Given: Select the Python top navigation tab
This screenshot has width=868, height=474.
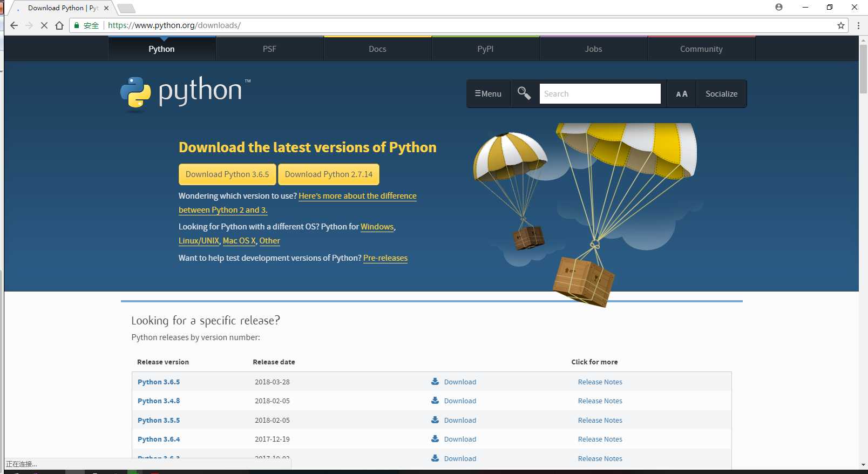Looking at the screenshot, I should click(x=162, y=49).
